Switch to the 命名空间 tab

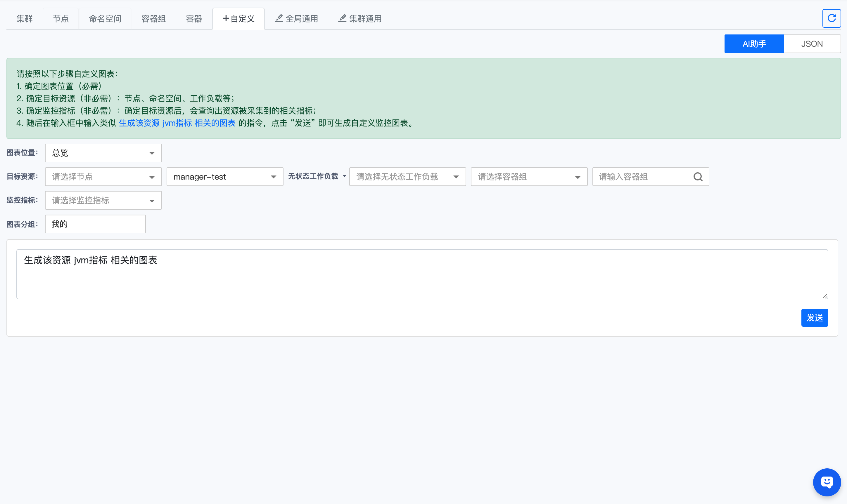105,19
